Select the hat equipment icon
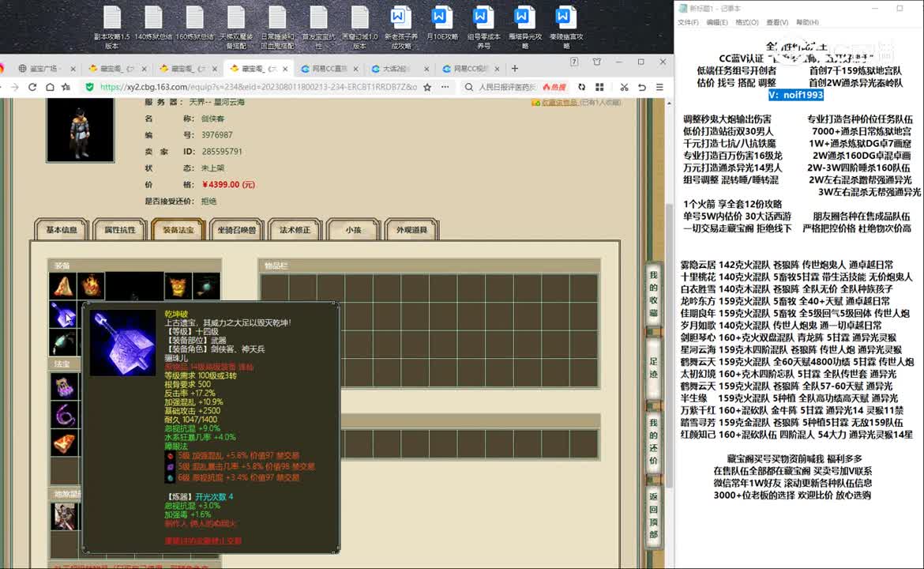The height and width of the screenshot is (569, 924). point(63,286)
